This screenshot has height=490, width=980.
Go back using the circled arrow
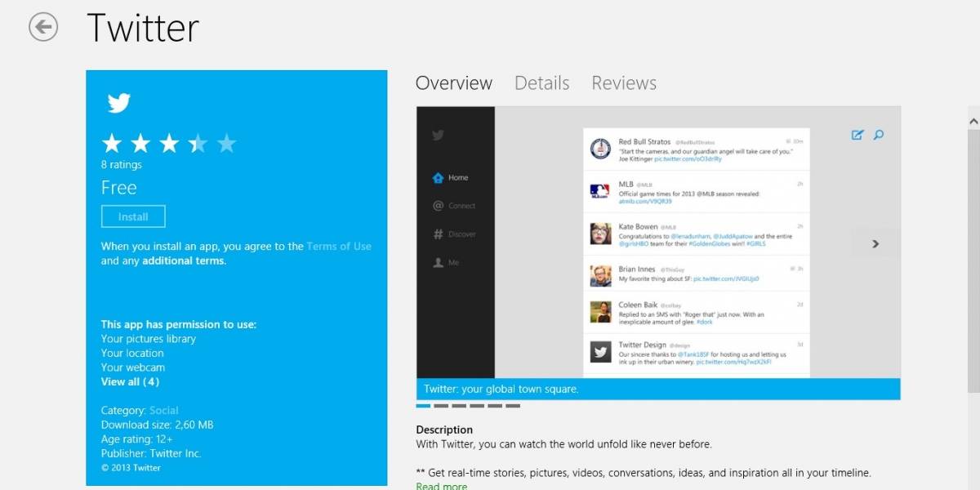[x=42, y=27]
